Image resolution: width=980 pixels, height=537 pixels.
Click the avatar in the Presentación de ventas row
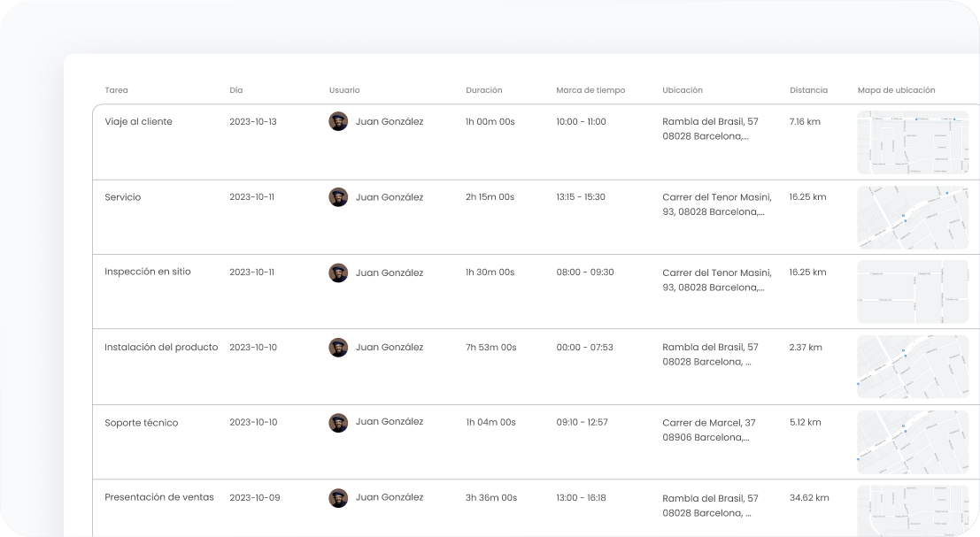point(338,498)
